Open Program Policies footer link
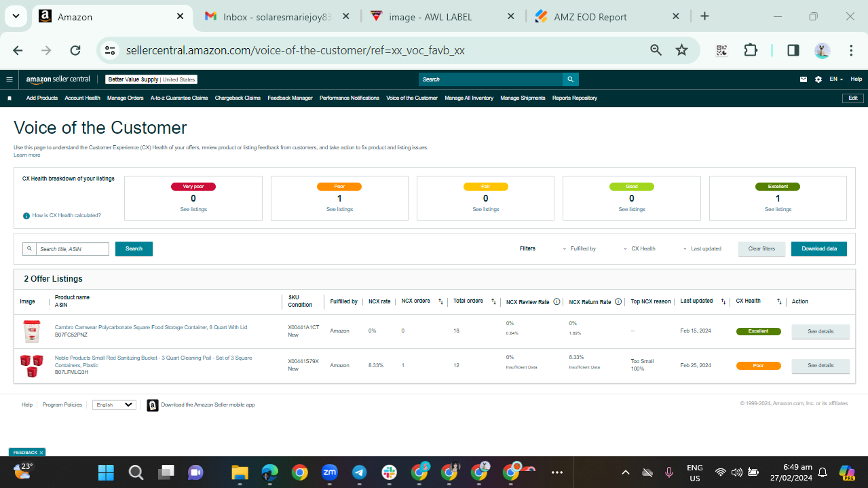868x488 pixels. pos(62,405)
